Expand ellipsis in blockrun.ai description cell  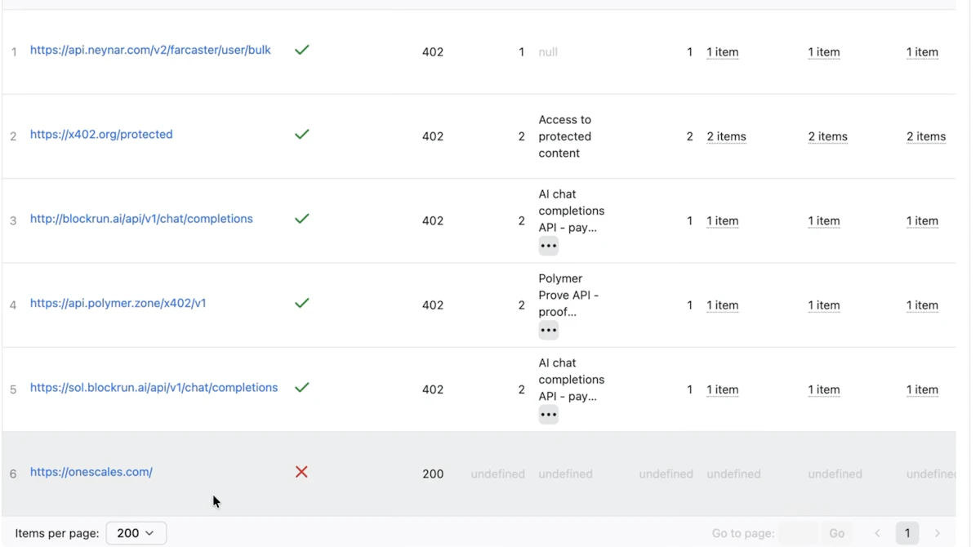pos(548,246)
